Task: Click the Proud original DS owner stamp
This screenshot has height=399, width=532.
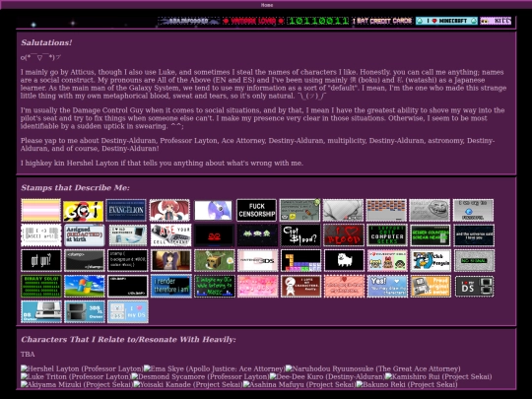Action: pos(431,287)
